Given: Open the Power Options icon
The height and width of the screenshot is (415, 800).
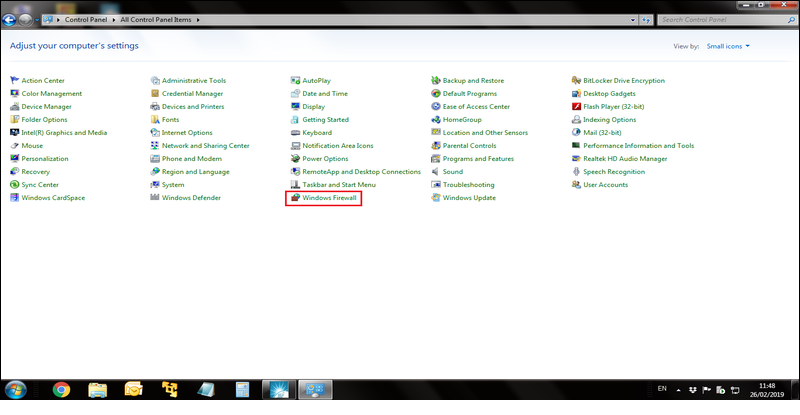Looking at the screenshot, I should [x=295, y=159].
